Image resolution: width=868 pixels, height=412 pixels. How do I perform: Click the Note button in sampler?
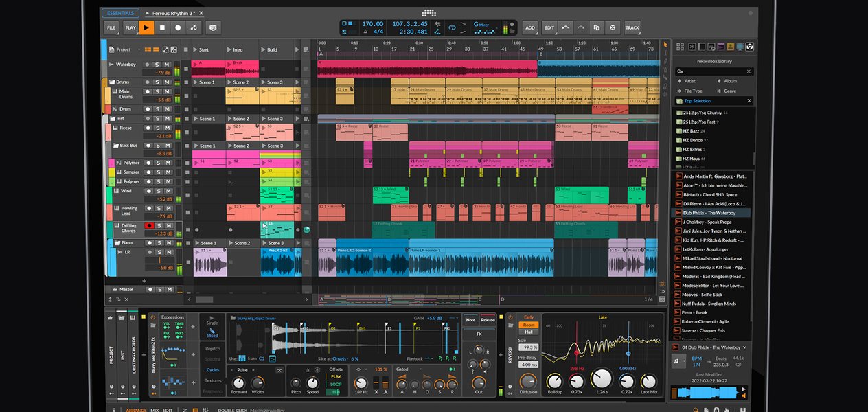(x=470, y=320)
